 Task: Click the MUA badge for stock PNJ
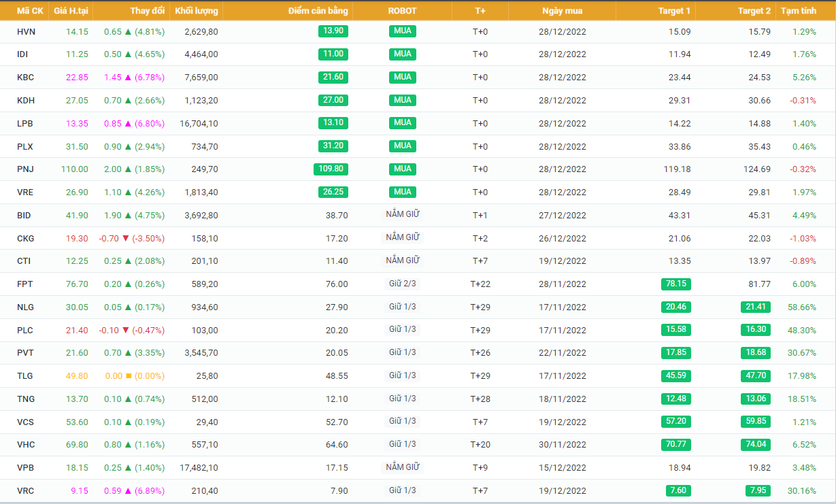tap(402, 169)
